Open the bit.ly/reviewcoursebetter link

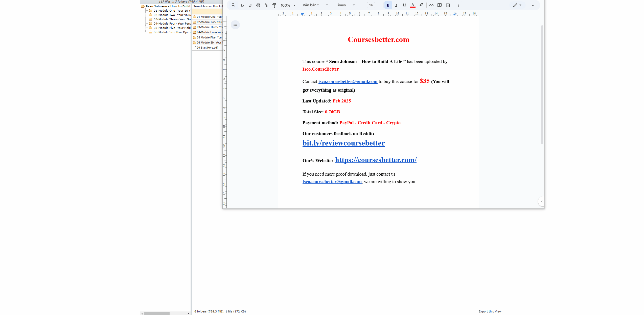(x=343, y=143)
